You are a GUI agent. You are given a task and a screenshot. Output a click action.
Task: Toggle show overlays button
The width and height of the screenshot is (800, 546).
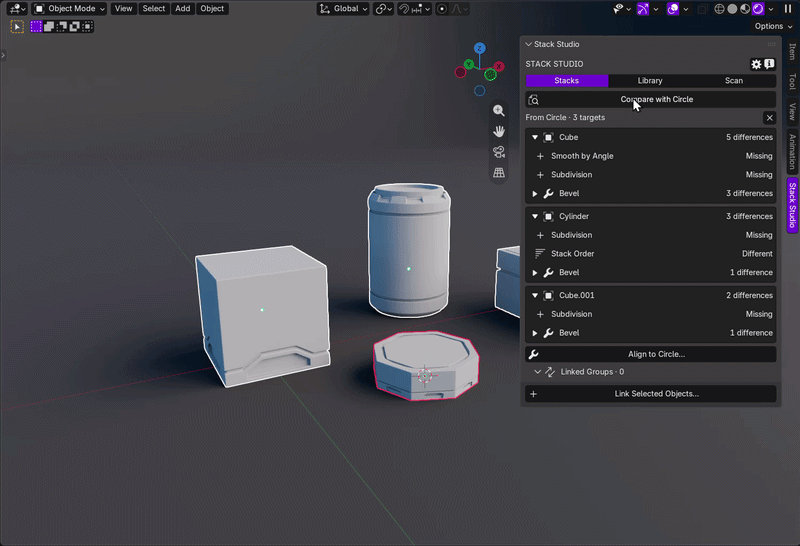click(673, 9)
